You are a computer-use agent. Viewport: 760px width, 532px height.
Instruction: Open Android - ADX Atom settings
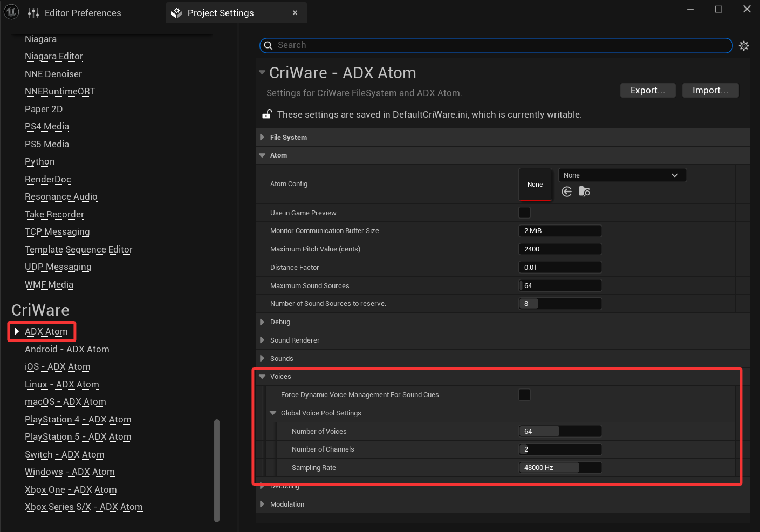pos(67,349)
